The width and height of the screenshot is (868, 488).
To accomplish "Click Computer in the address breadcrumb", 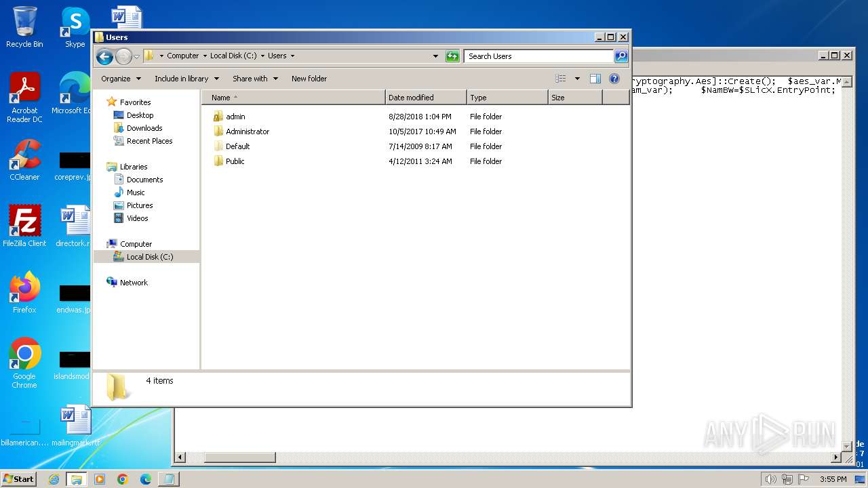I will click(183, 56).
